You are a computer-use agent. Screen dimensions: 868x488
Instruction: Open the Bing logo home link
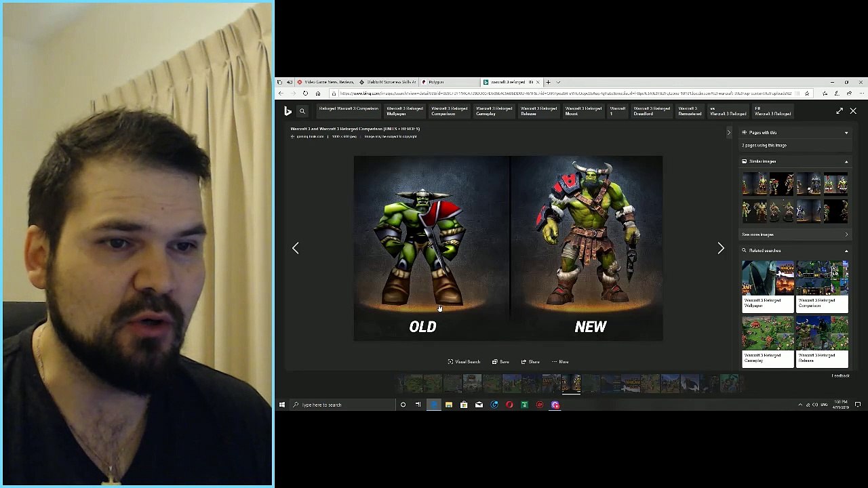[288, 111]
